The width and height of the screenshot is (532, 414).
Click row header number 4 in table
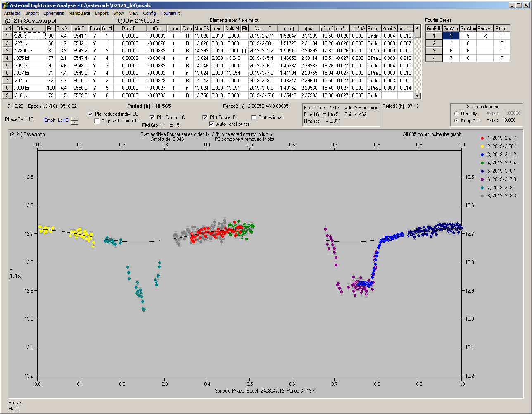[7, 58]
